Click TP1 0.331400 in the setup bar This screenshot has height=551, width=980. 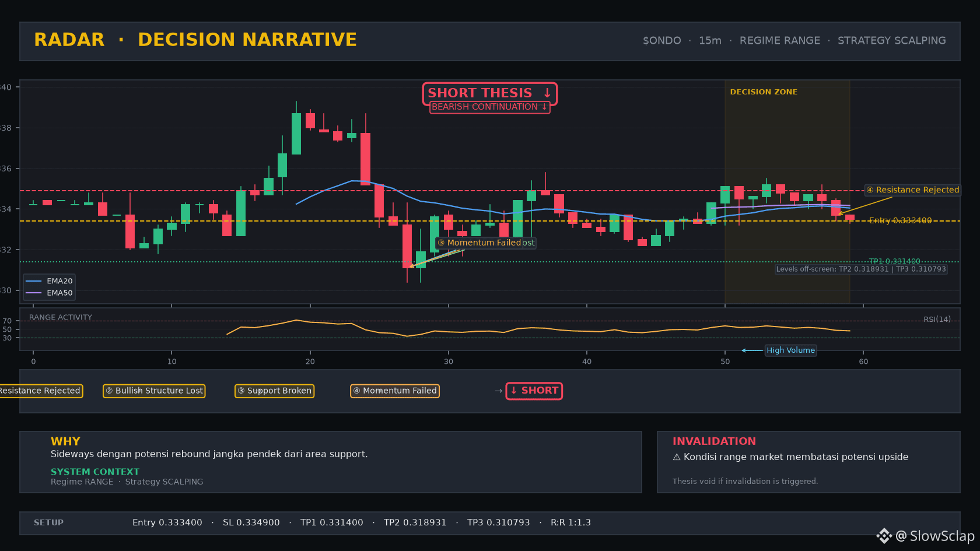click(x=331, y=522)
